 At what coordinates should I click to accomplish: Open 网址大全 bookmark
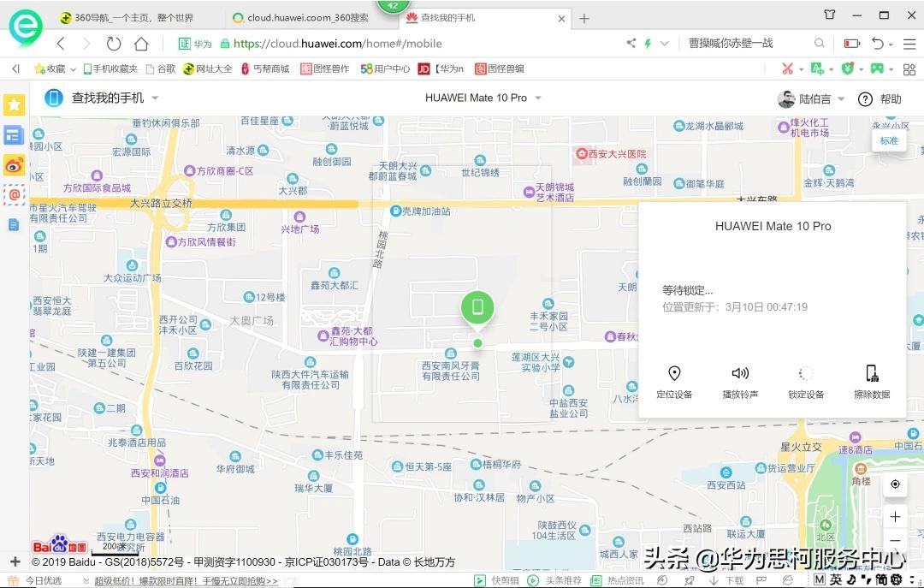click(207, 68)
